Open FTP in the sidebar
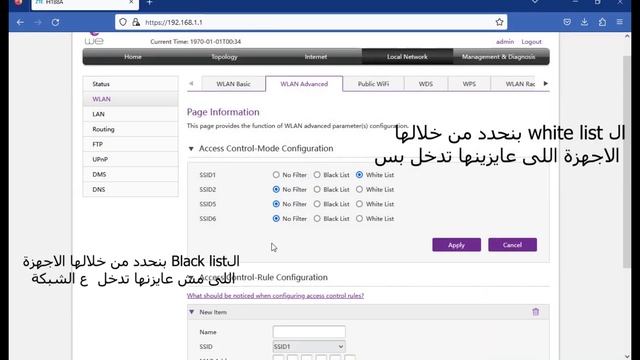 coord(131,144)
